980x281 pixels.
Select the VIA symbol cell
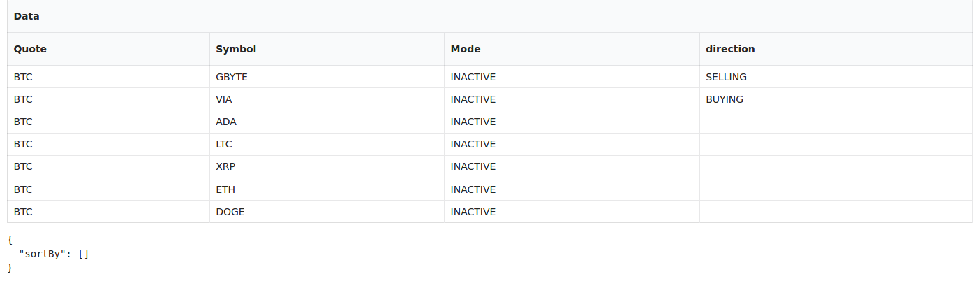click(327, 99)
